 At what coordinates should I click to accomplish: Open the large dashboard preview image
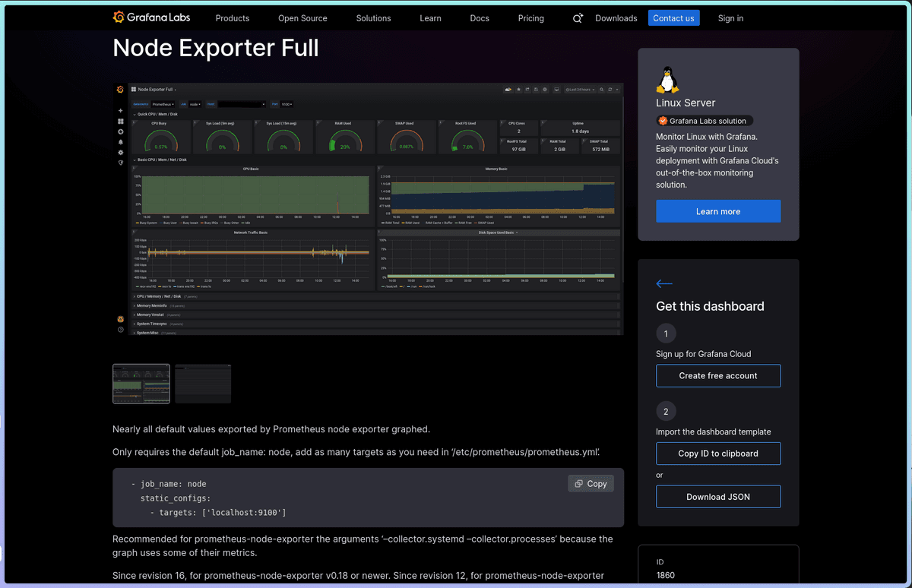tap(368, 209)
